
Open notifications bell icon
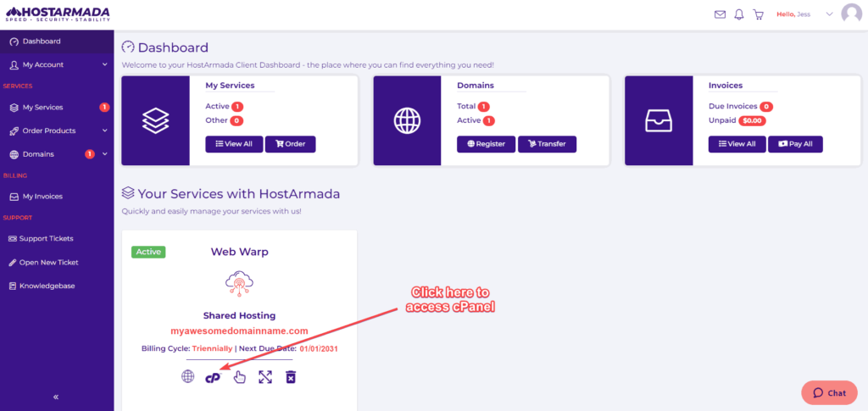click(x=739, y=14)
